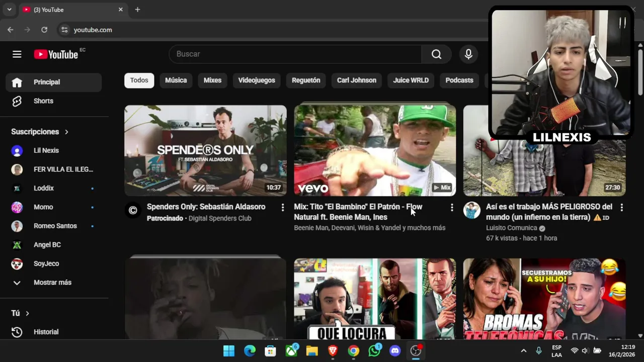The width and height of the screenshot is (644, 362).
Task: View site information icon in address bar
Action: (x=64, y=30)
